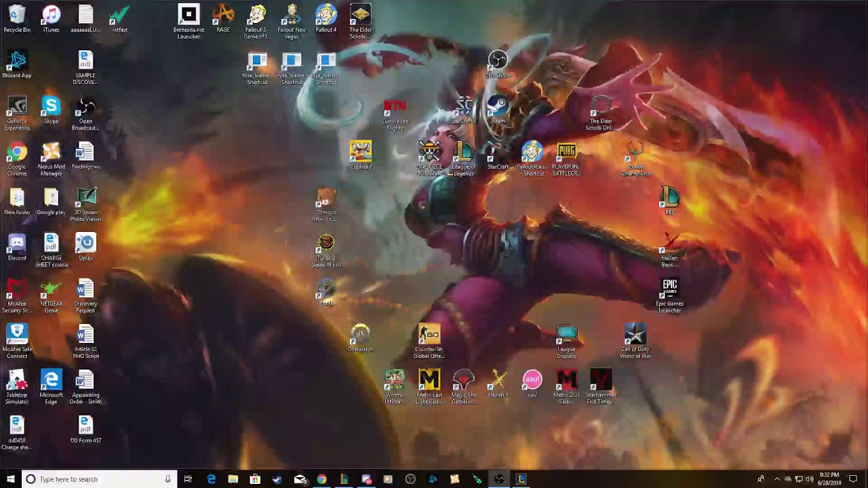This screenshot has height=488, width=868.
Task: Select the Discord desktop icon
Action: (x=17, y=247)
